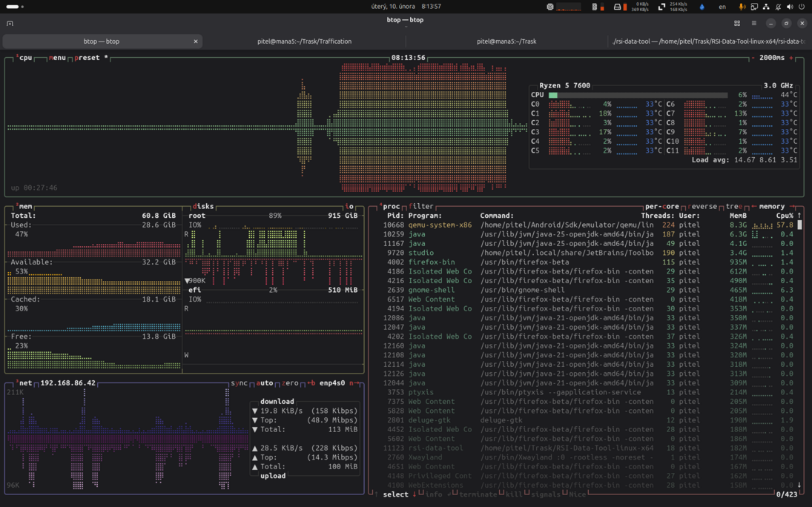Select the studio process row
This screenshot has height=507, width=812.
coord(587,253)
